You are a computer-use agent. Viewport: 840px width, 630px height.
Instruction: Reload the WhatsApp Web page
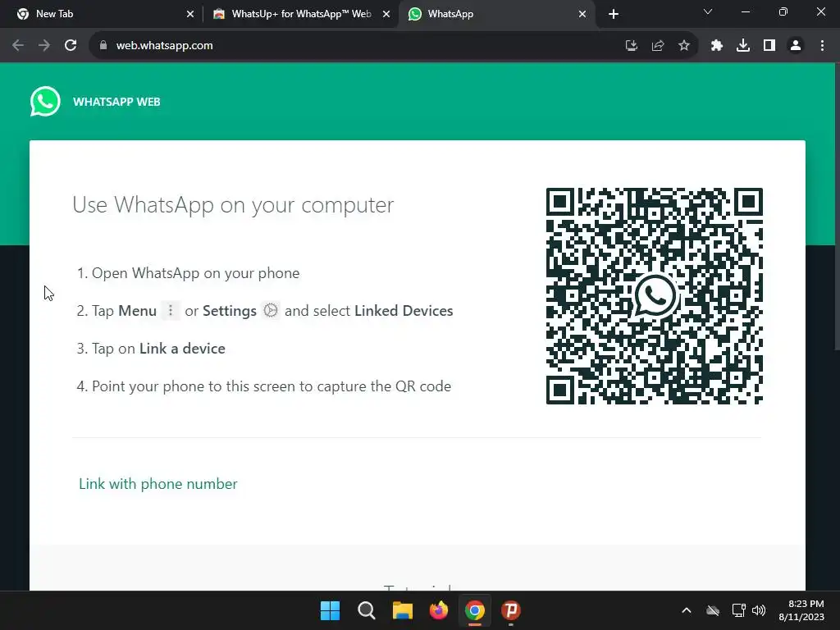pyautogui.click(x=71, y=46)
